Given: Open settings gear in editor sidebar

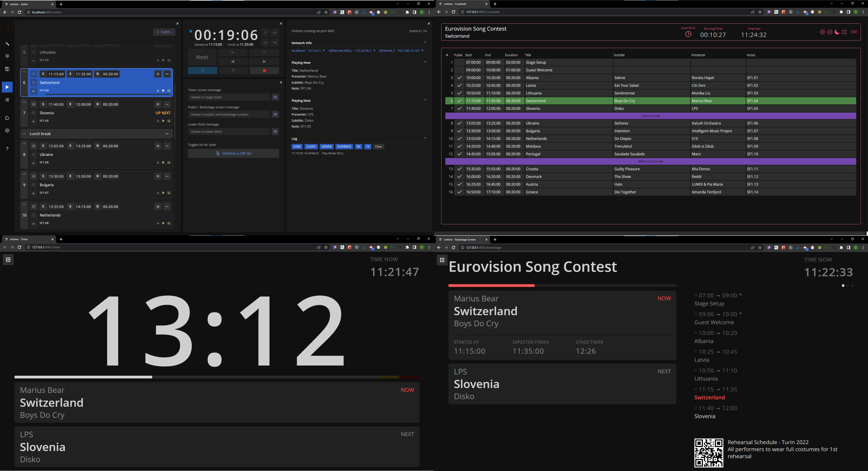Looking at the screenshot, I should (7, 131).
